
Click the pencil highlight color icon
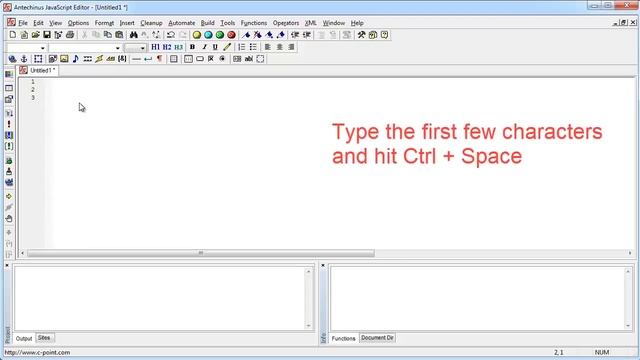227,47
